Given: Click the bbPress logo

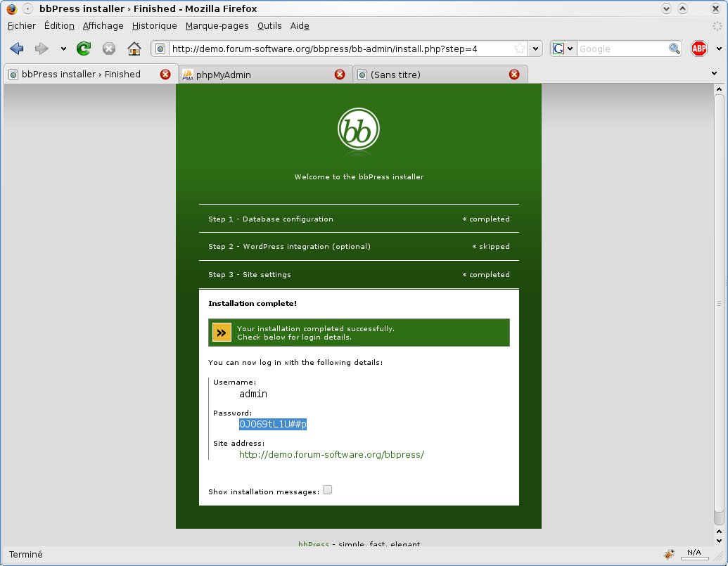Looking at the screenshot, I should tap(359, 129).
